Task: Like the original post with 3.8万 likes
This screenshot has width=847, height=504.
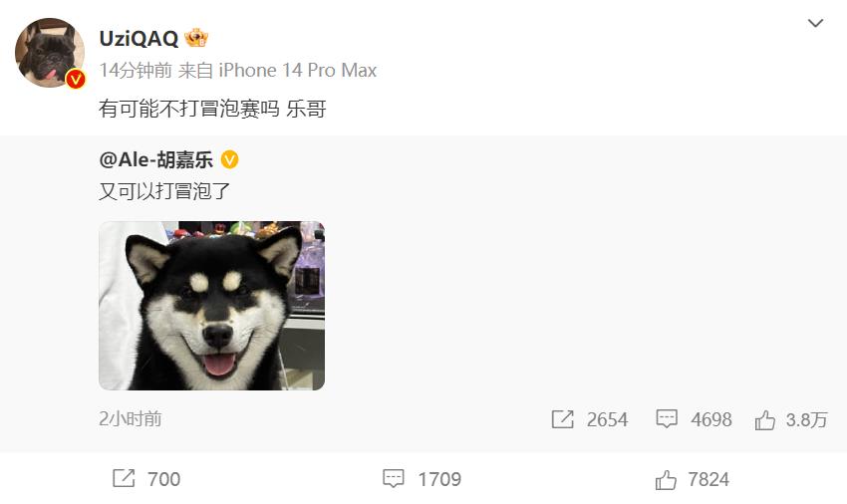Action: point(791,419)
